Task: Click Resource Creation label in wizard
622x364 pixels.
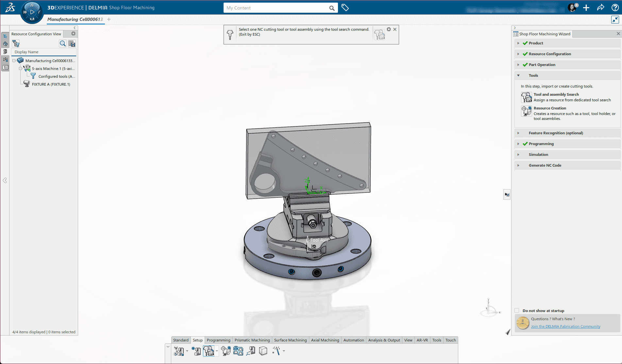Action: (x=550, y=108)
